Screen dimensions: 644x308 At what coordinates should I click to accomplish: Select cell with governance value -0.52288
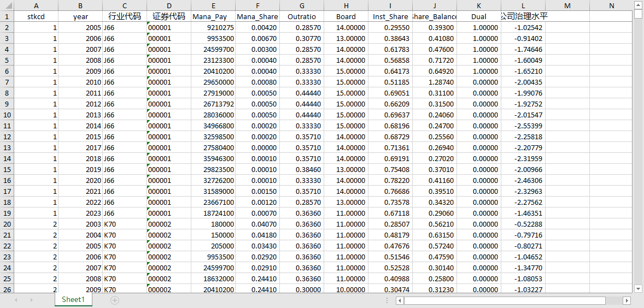(x=523, y=224)
